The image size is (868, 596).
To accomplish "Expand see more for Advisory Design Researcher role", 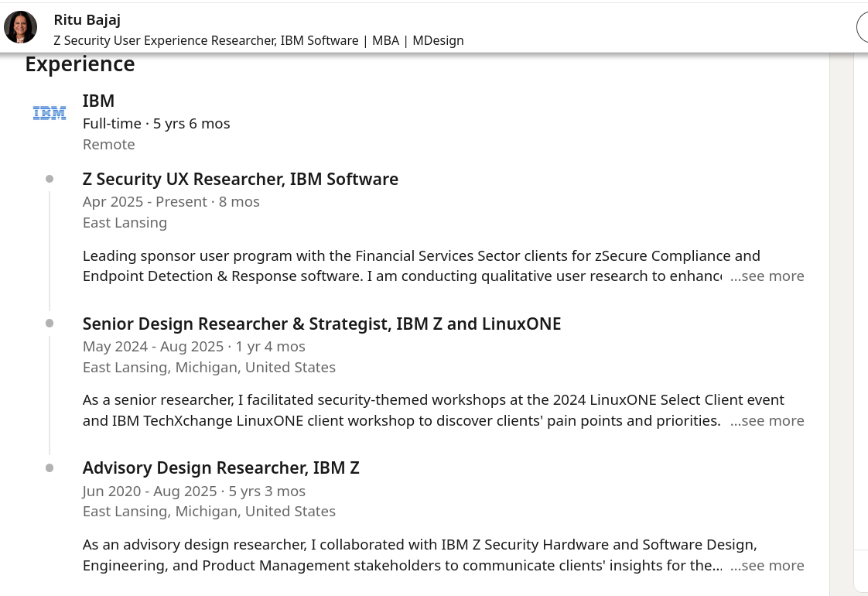I will [x=767, y=565].
